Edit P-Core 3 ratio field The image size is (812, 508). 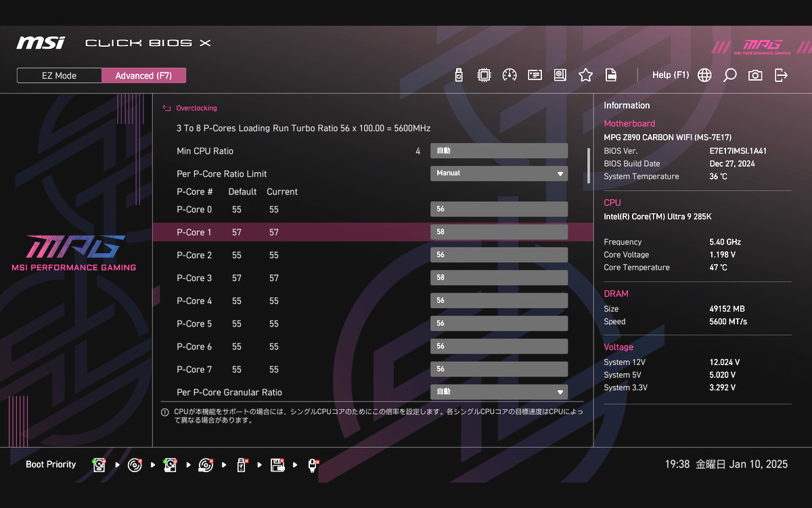[x=499, y=278]
